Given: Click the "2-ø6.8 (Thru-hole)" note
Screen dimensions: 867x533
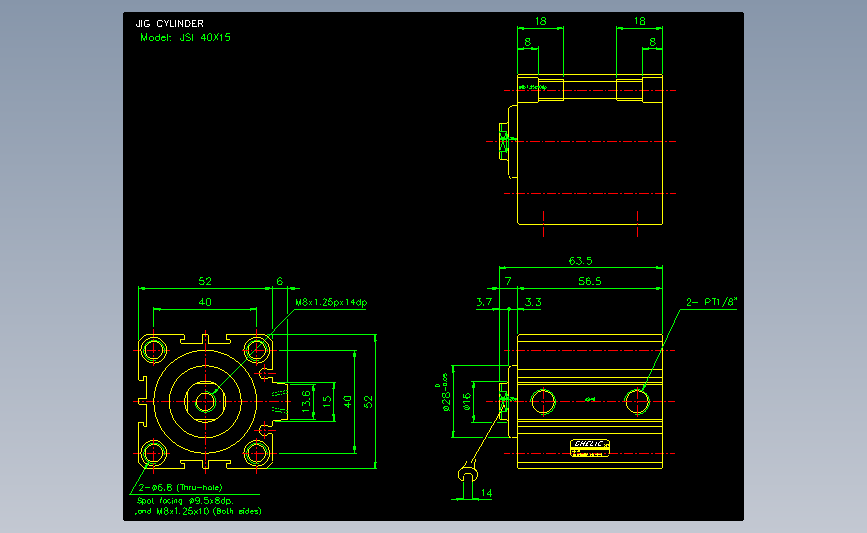Looking at the screenshot, I should click(x=181, y=488).
